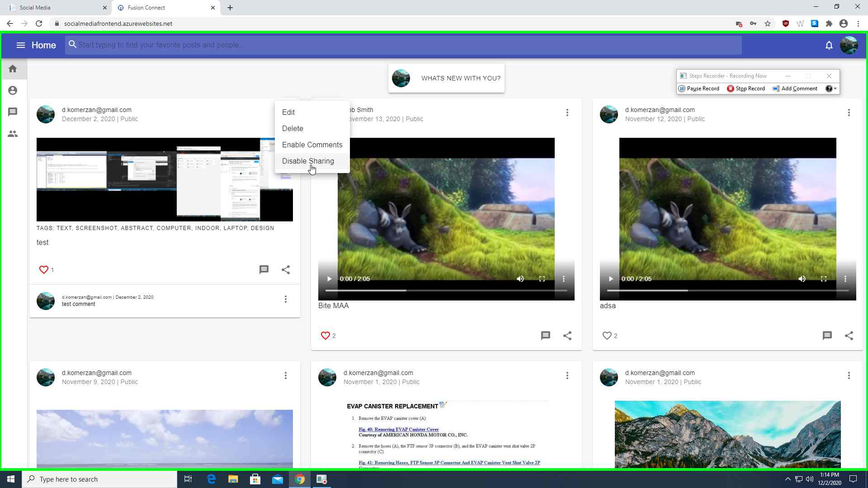Open File Explorer from the taskbar
The height and width of the screenshot is (488, 868).
tap(233, 479)
